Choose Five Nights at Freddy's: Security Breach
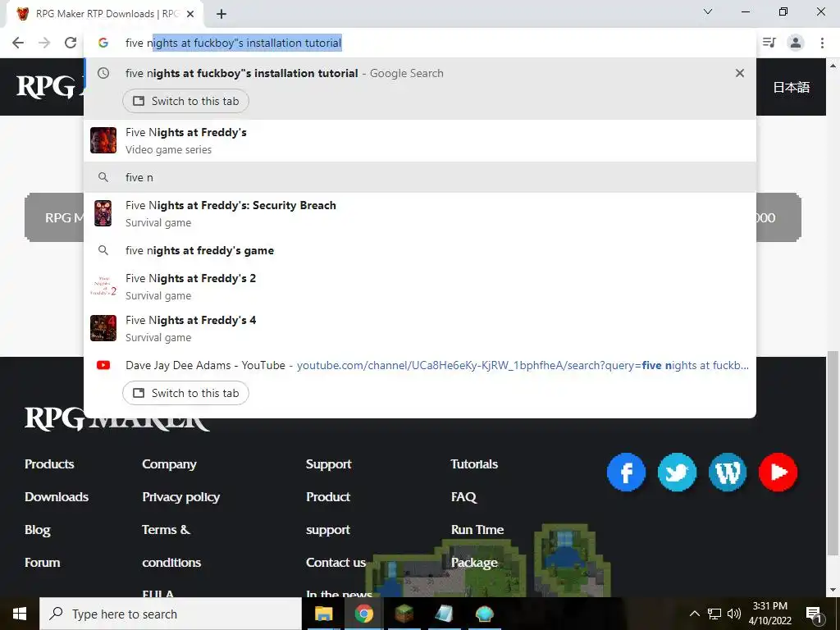 420,213
